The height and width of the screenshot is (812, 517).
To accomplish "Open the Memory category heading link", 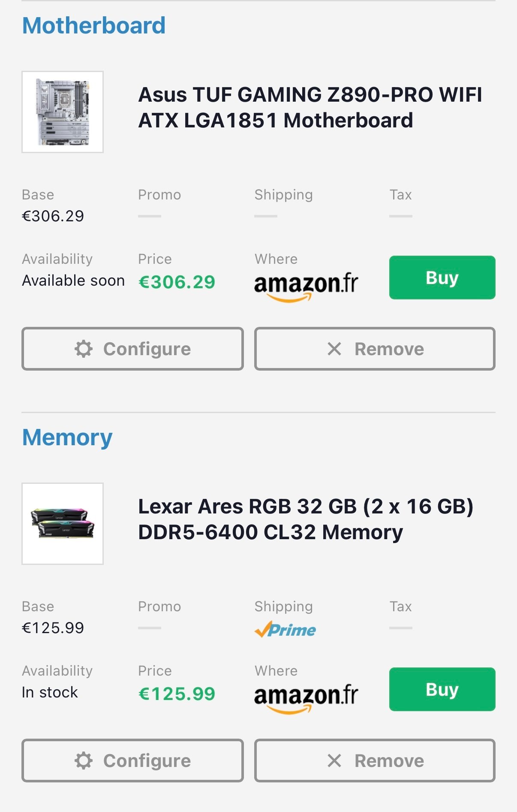I will [x=67, y=437].
